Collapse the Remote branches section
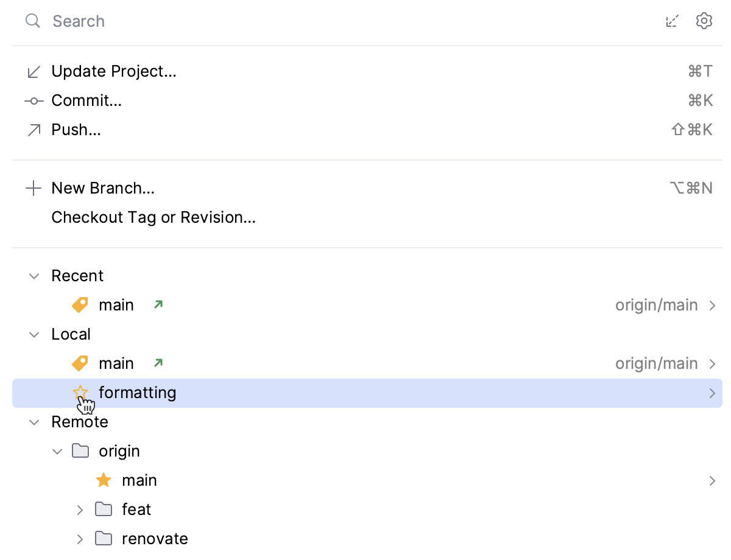The height and width of the screenshot is (560, 731). click(34, 422)
